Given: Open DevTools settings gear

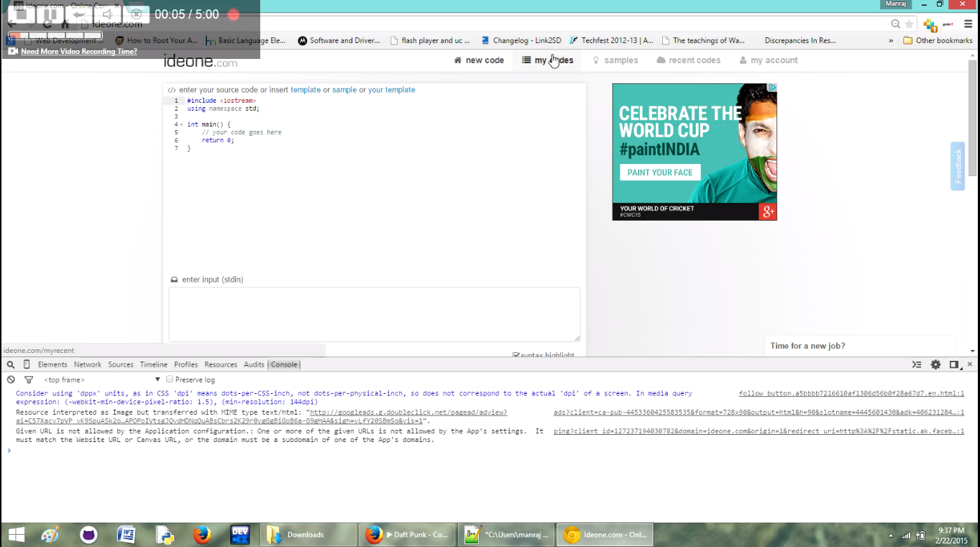Looking at the screenshot, I should pos(935,365).
